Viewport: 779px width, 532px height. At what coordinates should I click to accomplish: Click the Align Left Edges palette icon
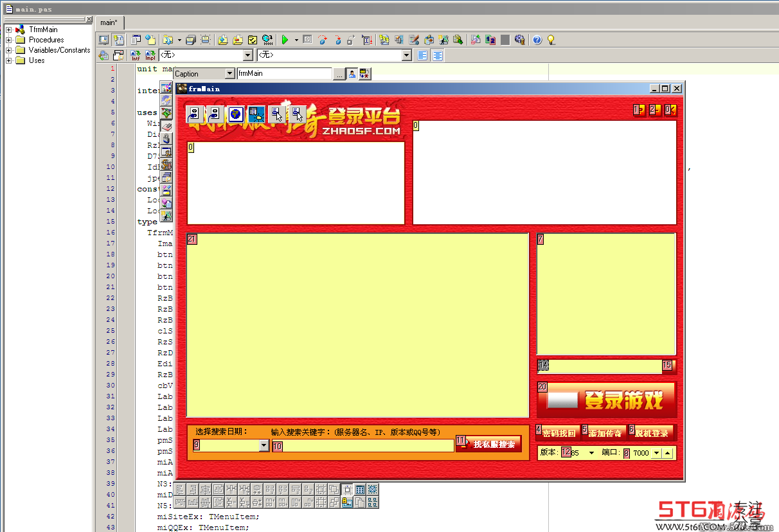coord(181,490)
